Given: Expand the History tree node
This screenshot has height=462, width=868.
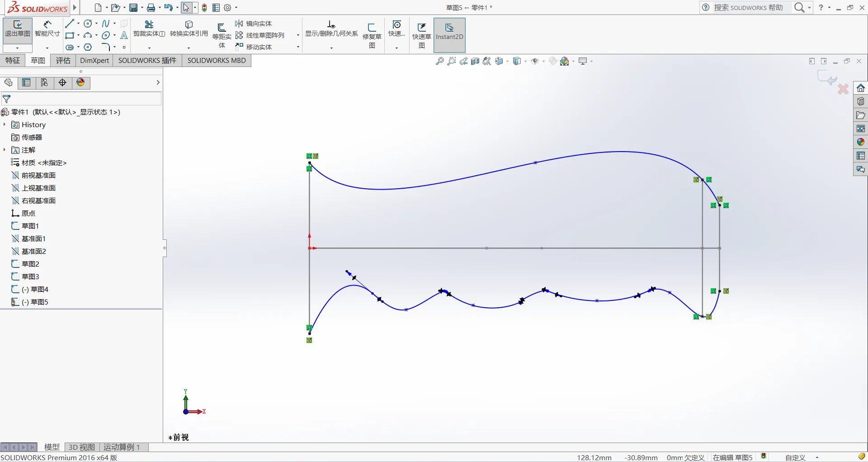Looking at the screenshot, I should click(x=5, y=124).
